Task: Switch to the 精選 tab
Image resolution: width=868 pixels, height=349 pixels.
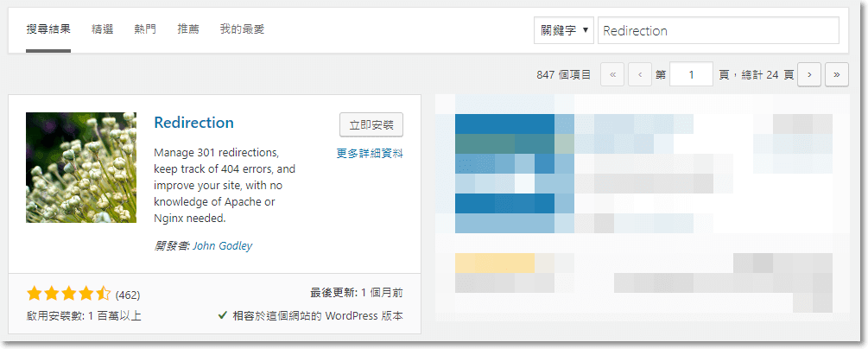Action: (103, 29)
